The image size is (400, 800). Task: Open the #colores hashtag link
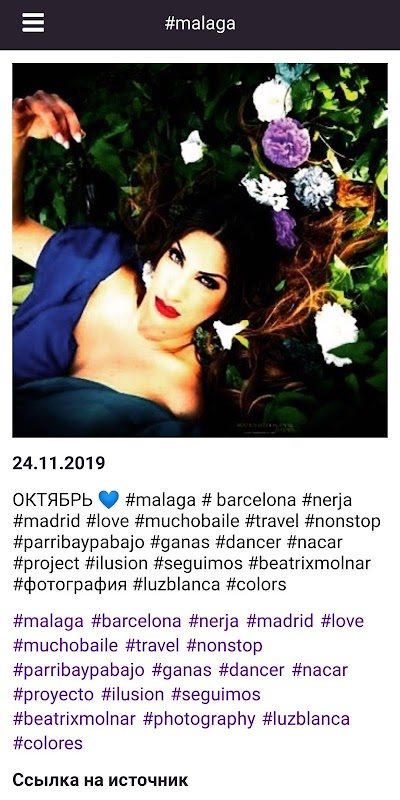coord(47,743)
